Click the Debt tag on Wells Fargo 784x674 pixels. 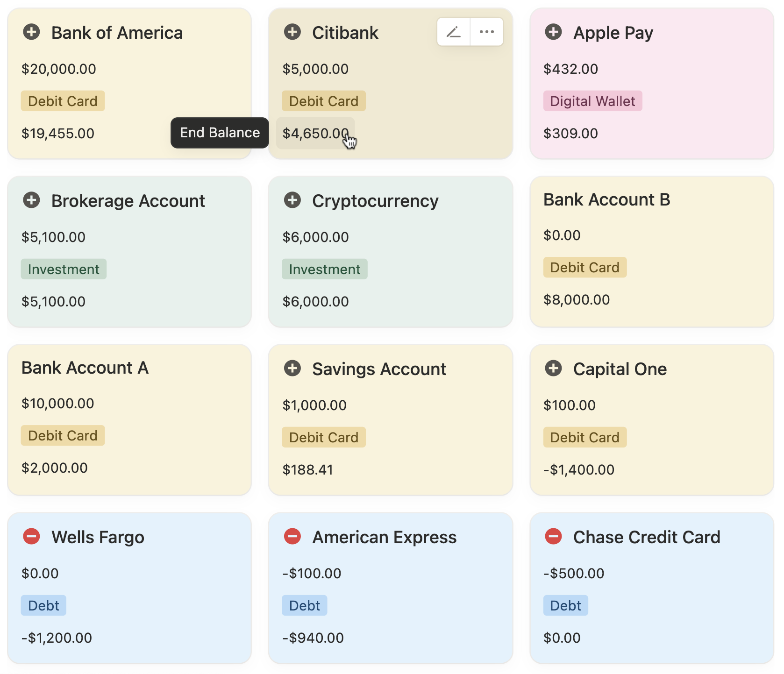click(x=43, y=605)
